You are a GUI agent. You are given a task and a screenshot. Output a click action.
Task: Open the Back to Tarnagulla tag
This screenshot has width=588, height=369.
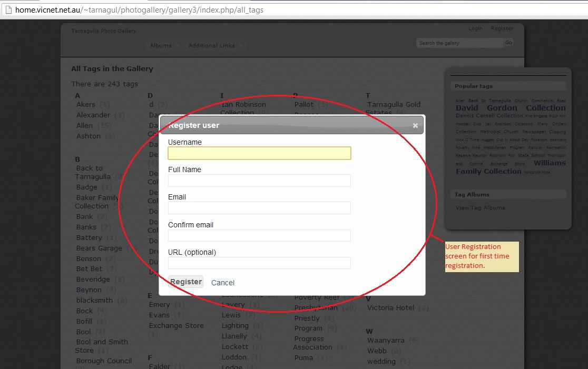tap(93, 172)
